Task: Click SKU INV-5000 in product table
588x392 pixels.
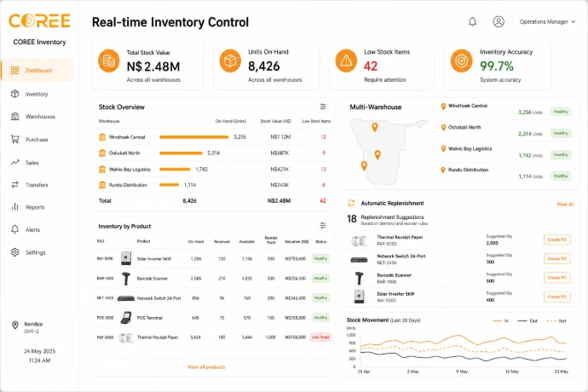Action: click(x=105, y=258)
